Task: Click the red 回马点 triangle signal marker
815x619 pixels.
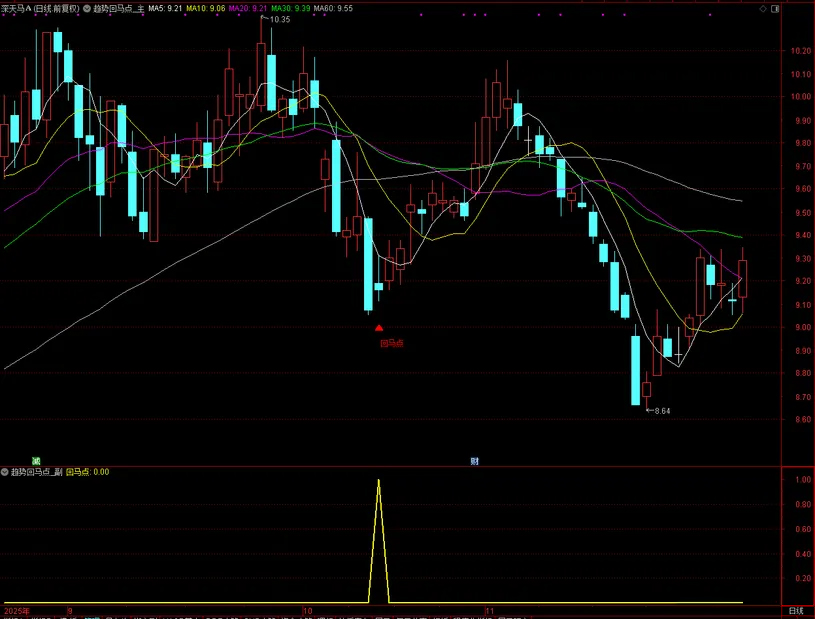Action: click(379, 327)
